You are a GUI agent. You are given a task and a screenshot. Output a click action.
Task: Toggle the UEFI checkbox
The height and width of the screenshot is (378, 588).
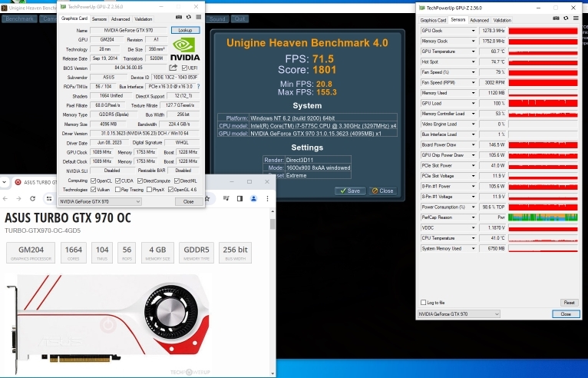(x=184, y=68)
